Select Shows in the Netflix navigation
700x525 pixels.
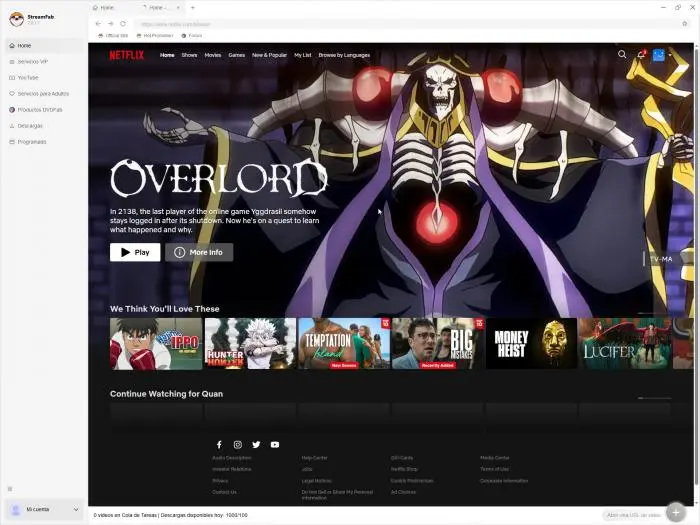click(189, 55)
